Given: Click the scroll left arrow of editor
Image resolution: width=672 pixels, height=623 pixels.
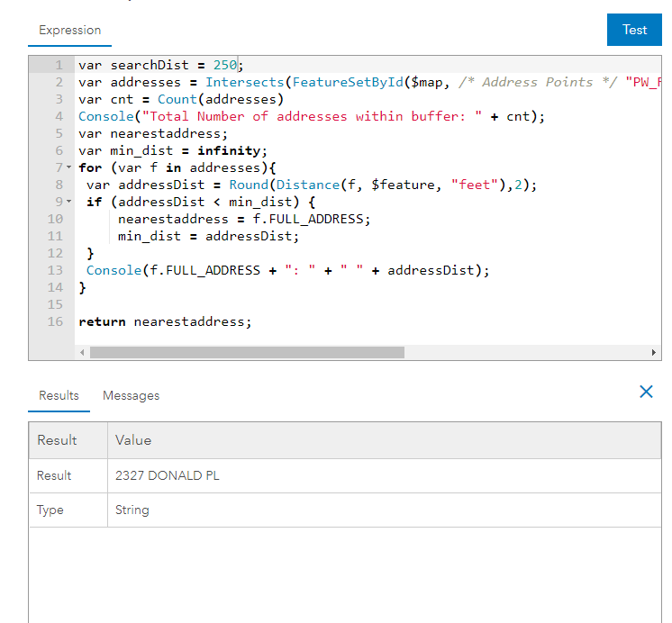Looking at the screenshot, I should tap(82, 352).
